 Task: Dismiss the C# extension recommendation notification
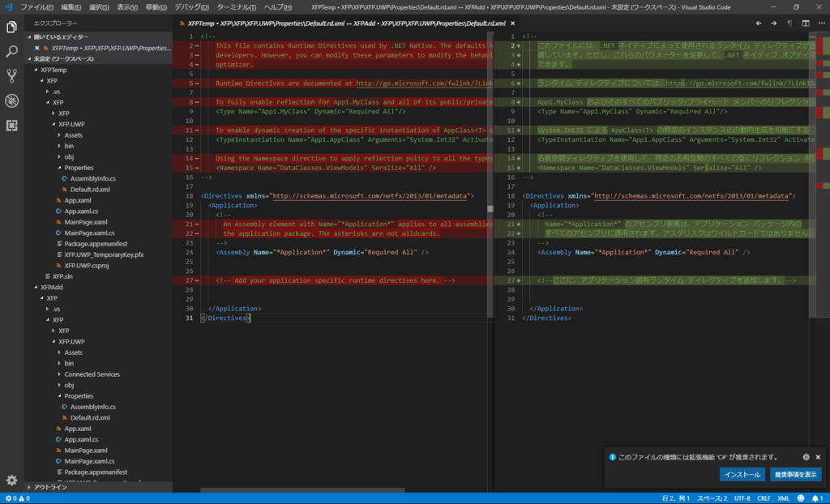click(x=818, y=457)
